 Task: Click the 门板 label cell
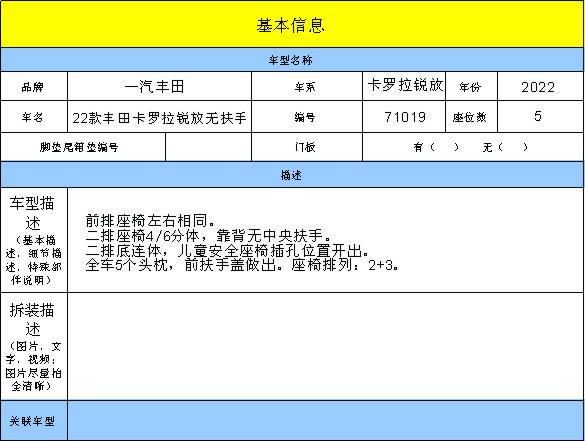[x=307, y=147]
